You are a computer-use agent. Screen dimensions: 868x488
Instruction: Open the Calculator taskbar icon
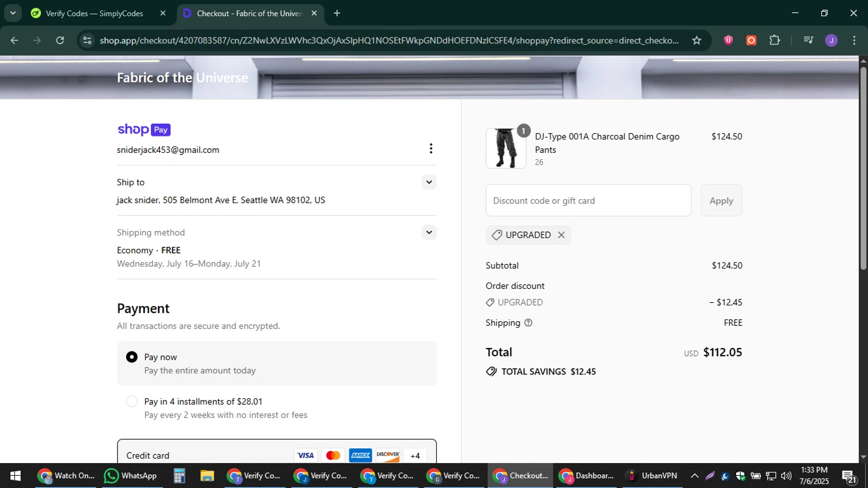tap(179, 476)
